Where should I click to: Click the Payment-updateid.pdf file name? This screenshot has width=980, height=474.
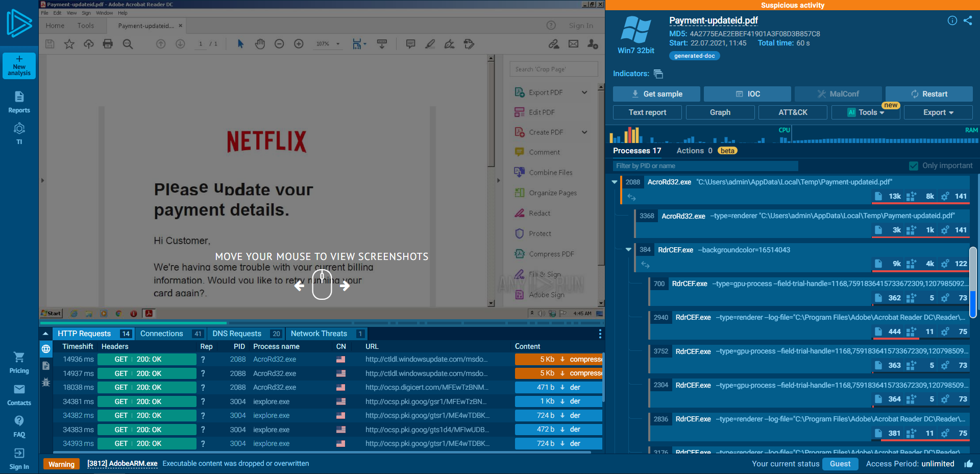tap(713, 20)
